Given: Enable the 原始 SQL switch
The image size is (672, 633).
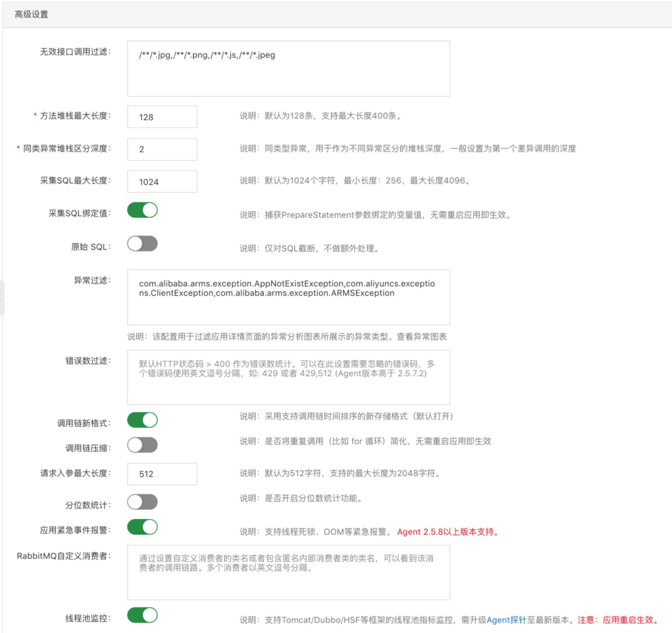Looking at the screenshot, I should 142,244.
